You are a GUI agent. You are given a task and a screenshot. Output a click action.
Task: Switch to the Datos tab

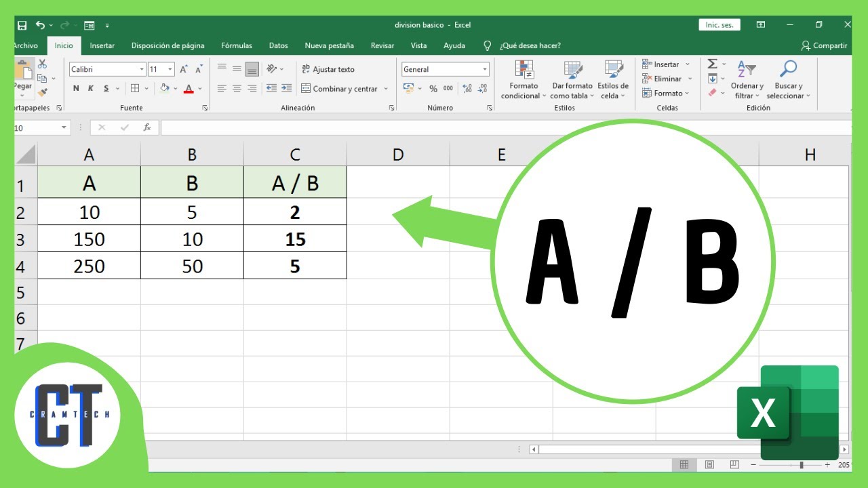(x=278, y=45)
